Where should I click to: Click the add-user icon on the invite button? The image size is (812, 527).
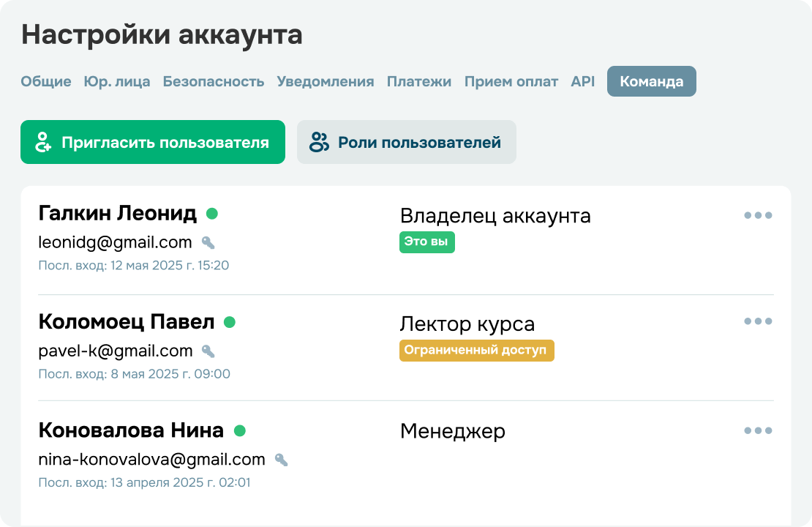click(x=42, y=142)
